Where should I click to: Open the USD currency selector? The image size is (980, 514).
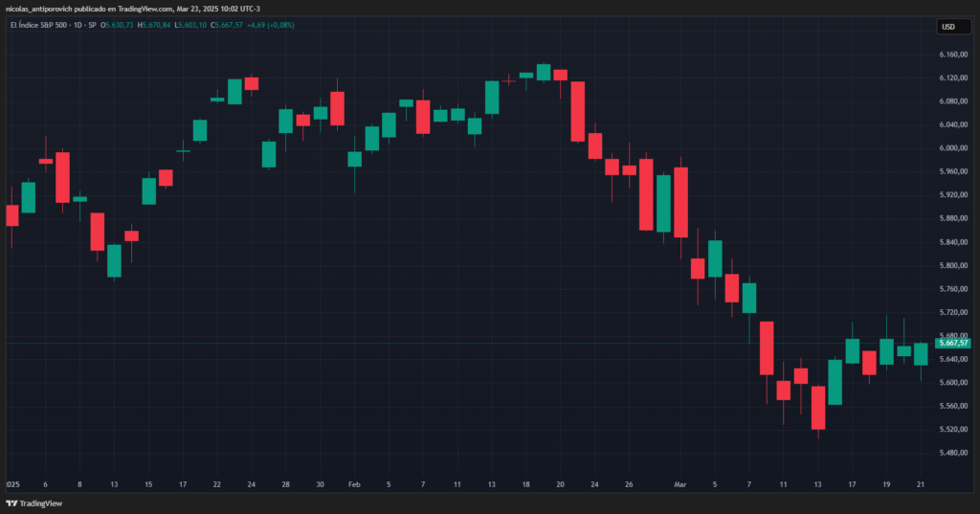[952, 27]
